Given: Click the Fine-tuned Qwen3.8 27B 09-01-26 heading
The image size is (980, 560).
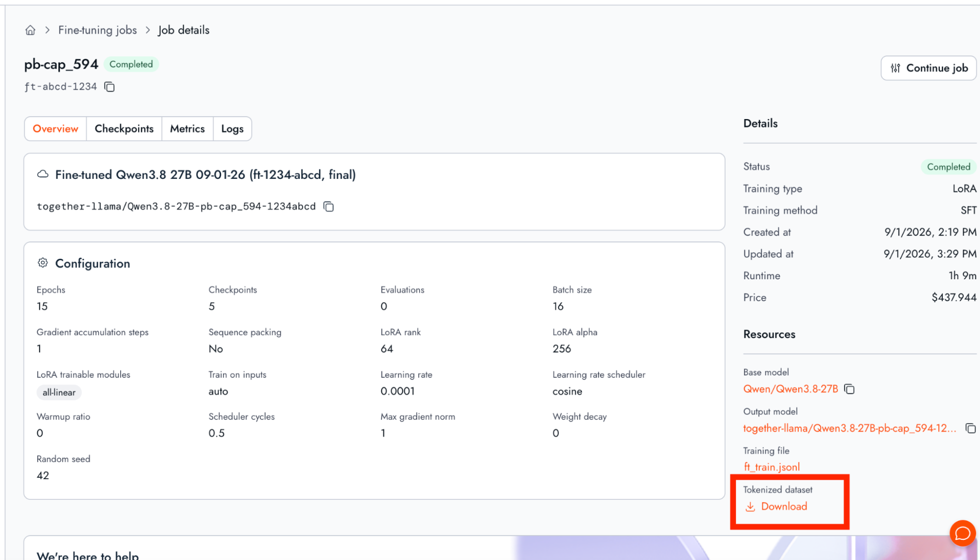Looking at the screenshot, I should (205, 175).
